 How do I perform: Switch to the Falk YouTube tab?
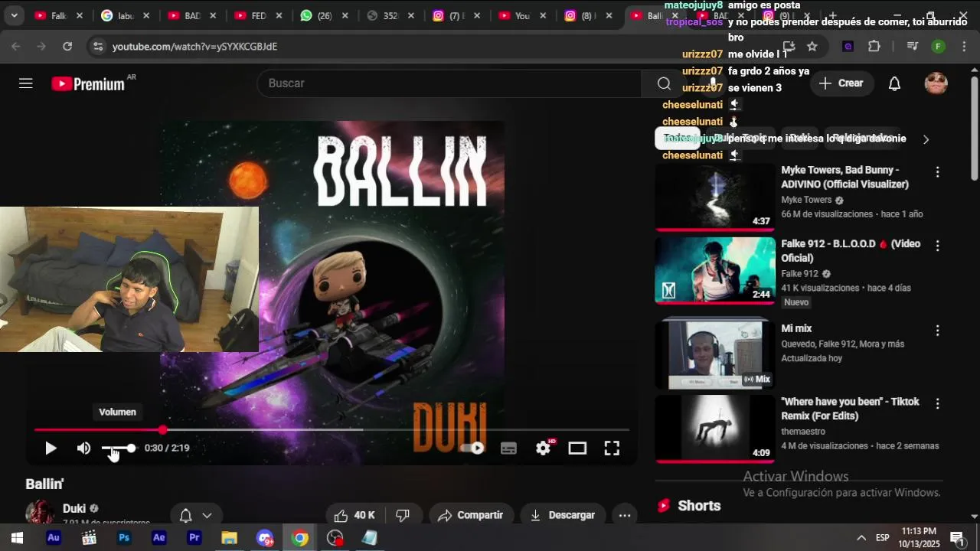pos(51,15)
